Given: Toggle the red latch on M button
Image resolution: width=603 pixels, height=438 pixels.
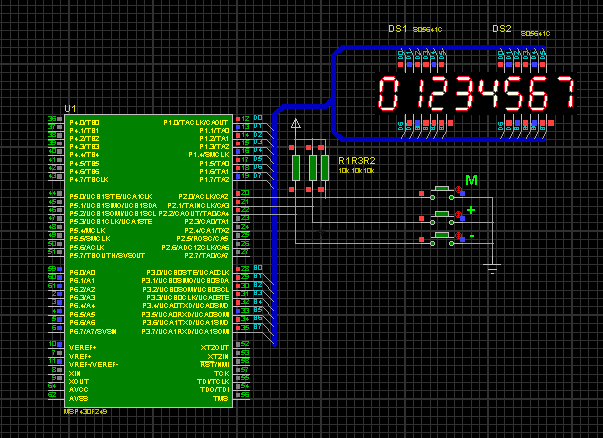Looking at the screenshot, I should tap(459, 188).
